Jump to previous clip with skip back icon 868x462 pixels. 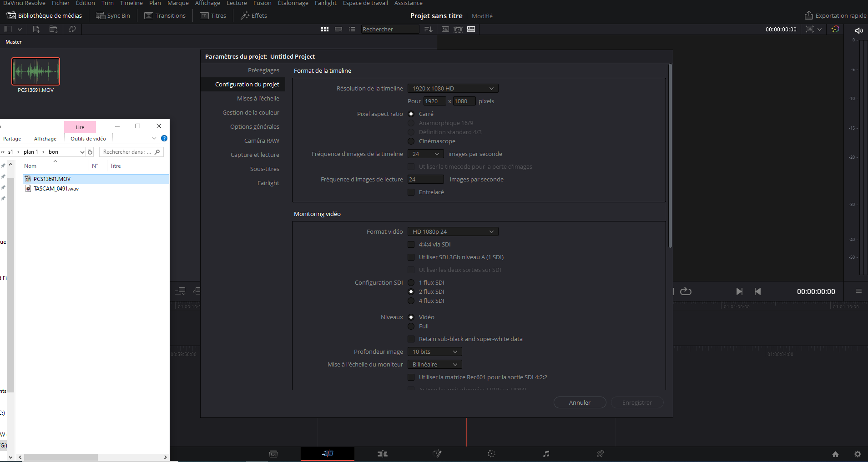point(757,291)
